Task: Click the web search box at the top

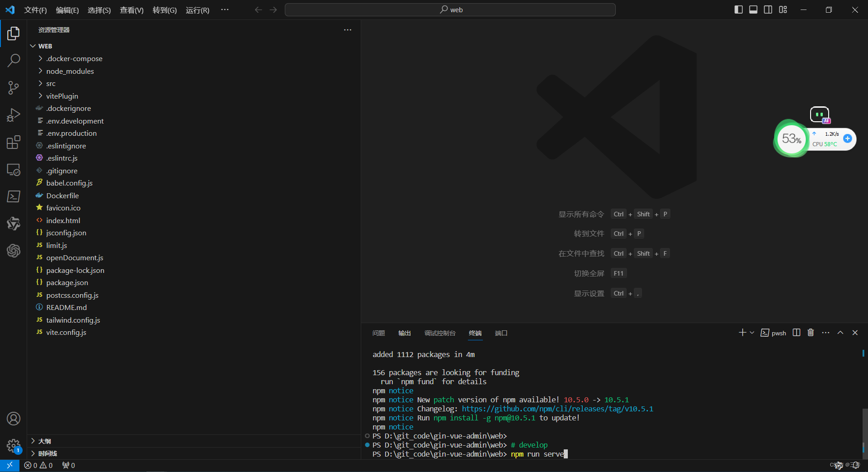Action: 450,10
